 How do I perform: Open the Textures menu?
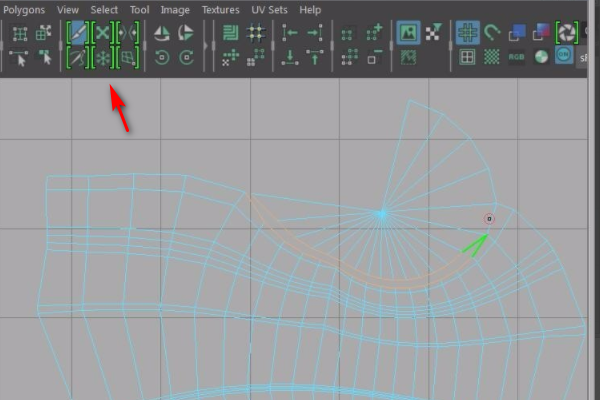[220, 10]
